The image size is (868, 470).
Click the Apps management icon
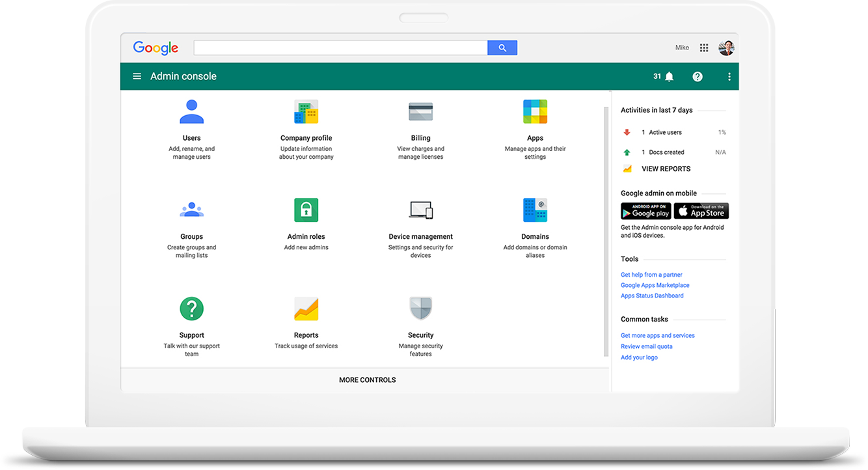tap(535, 111)
